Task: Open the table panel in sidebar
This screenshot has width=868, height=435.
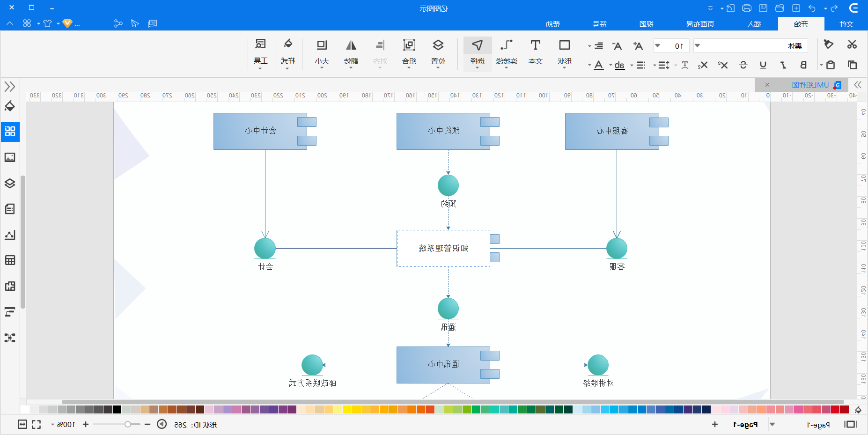Action: click(x=10, y=260)
